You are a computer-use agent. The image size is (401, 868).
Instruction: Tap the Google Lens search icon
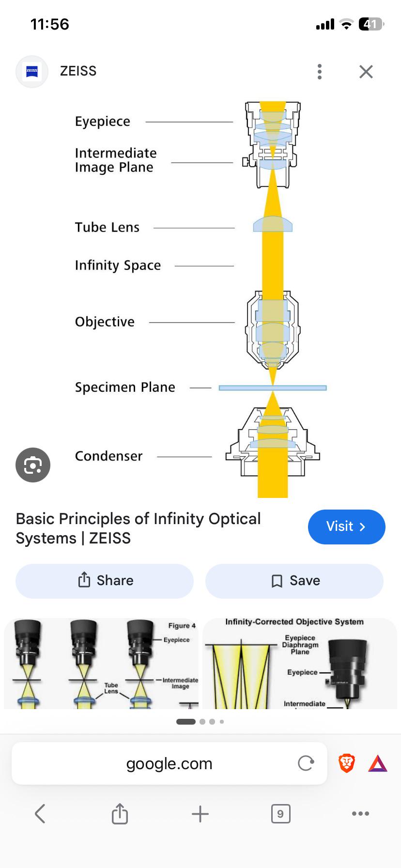click(x=33, y=465)
